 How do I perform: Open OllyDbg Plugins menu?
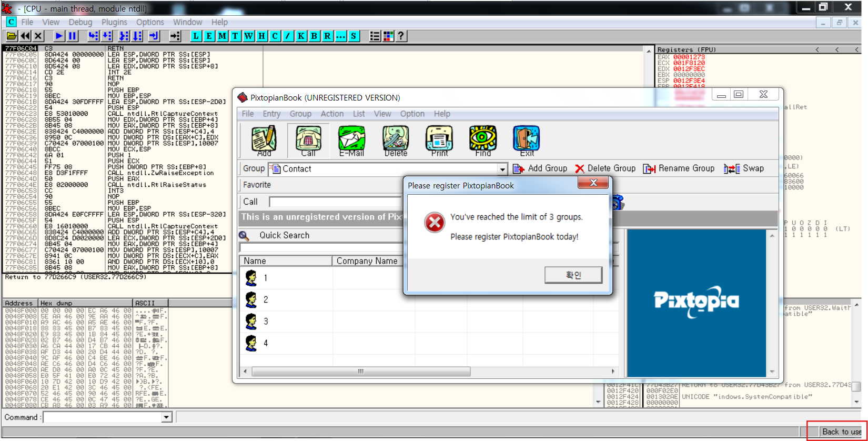(x=114, y=22)
